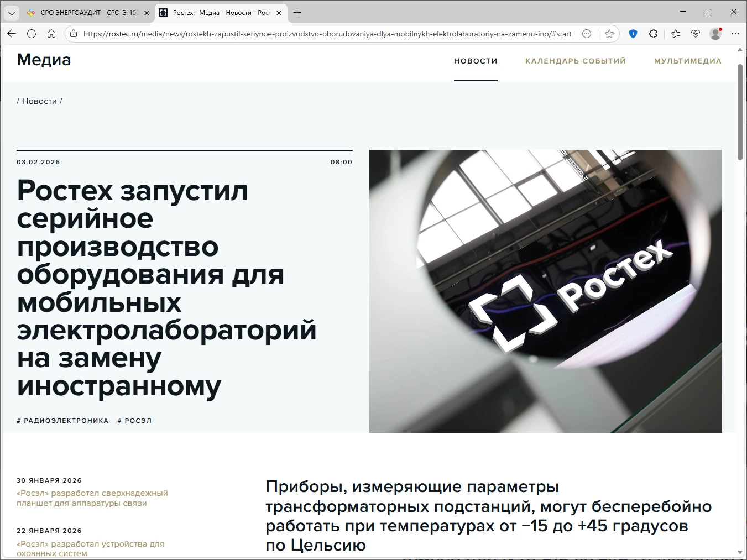The width and height of the screenshot is (747, 560).
Task: Open the # РОСЭЛ tag
Action: pos(134,421)
